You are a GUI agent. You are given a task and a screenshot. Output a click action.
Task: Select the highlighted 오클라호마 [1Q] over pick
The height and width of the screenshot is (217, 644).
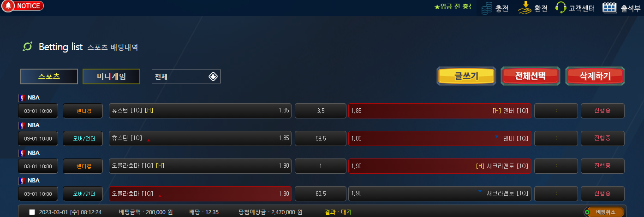pyautogui.click(x=200, y=194)
